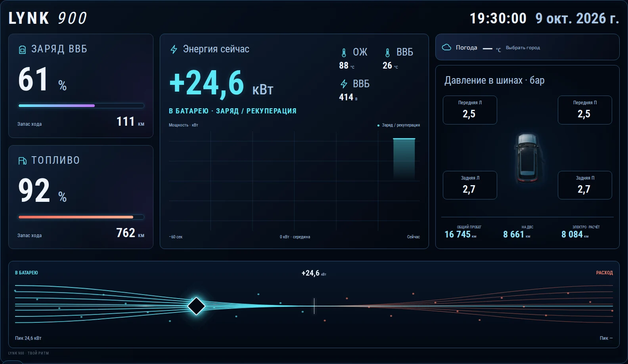Click the car top-view image

point(527,158)
